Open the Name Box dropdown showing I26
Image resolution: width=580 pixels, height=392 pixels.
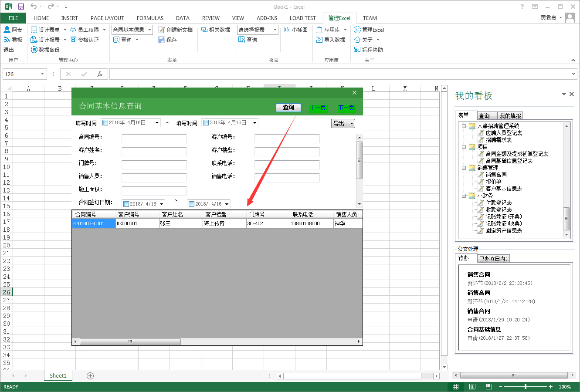pos(42,74)
